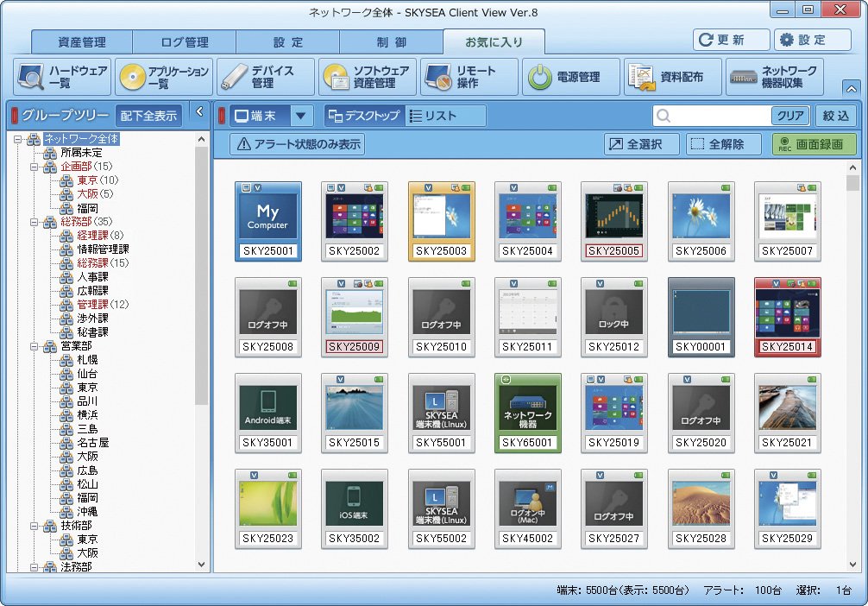Image resolution: width=868 pixels, height=606 pixels.
Task: Select iOS端末 SKY35002 icon
Action: coord(355,509)
